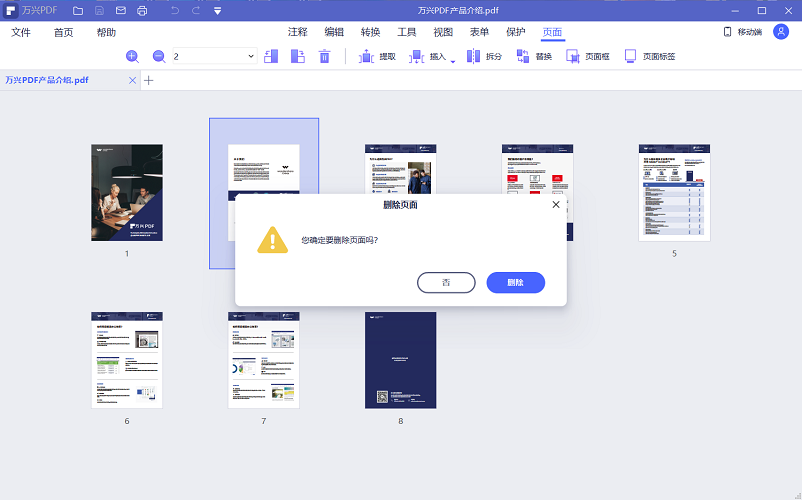Open the 文件 (File) menu
The height and width of the screenshot is (500, 802).
tap(21, 32)
